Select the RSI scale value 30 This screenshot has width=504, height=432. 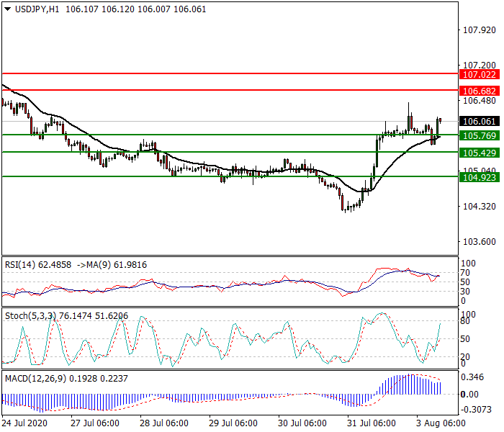point(465,292)
